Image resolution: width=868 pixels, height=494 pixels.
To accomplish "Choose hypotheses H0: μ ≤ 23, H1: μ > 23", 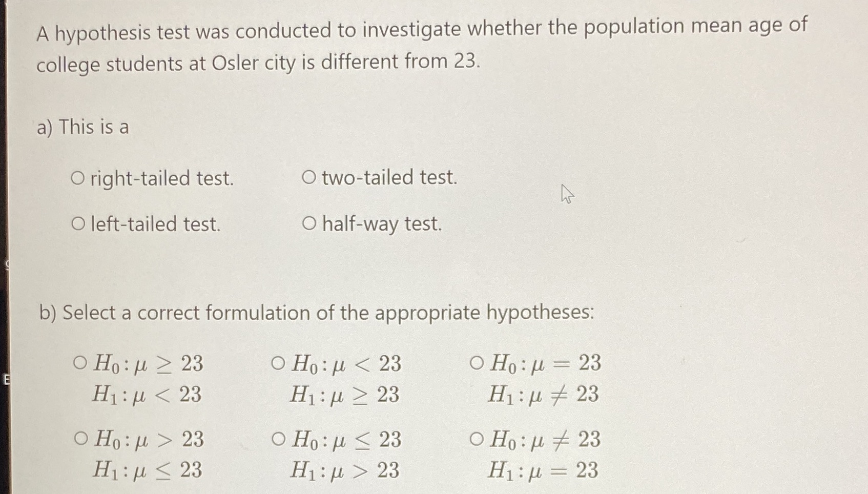I will coord(278,439).
